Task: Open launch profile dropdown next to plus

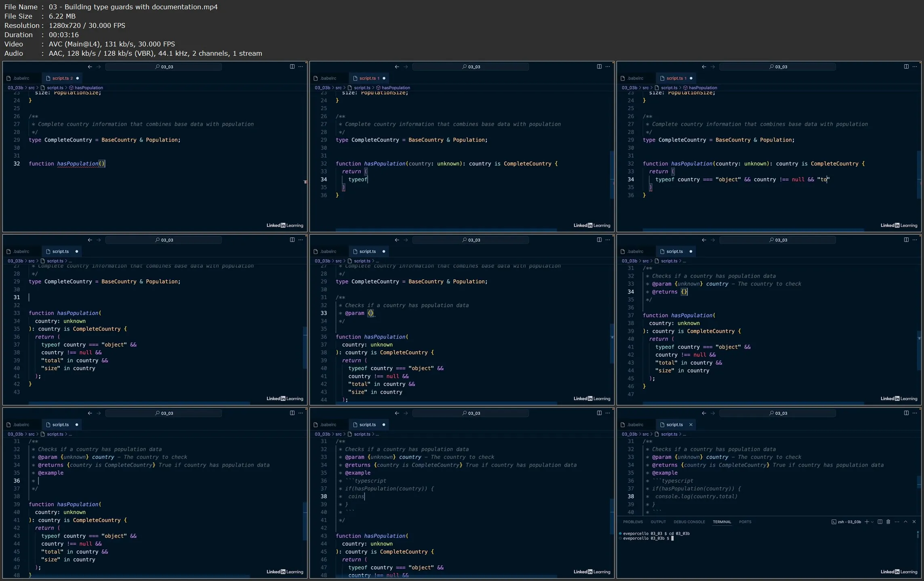Action: pyautogui.click(x=872, y=522)
